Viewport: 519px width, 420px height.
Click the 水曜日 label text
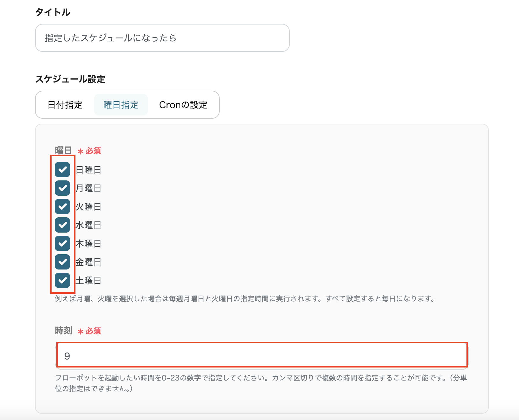88,225
